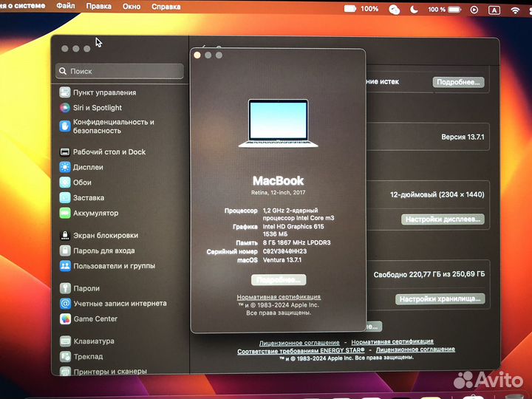Open Клавиатура keyboard icon
The height and width of the screenshot is (399, 532).
pyautogui.click(x=66, y=341)
